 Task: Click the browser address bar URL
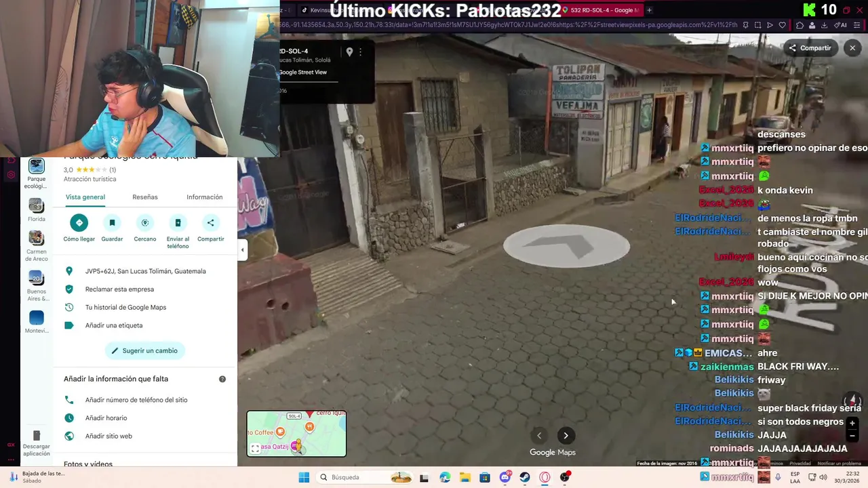click(509, 25)
